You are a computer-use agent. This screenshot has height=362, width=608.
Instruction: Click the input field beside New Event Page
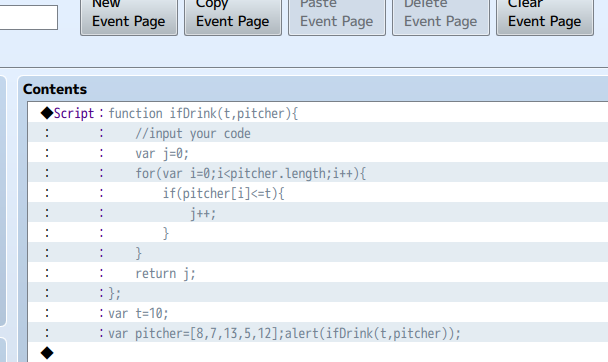click(28, 17)
